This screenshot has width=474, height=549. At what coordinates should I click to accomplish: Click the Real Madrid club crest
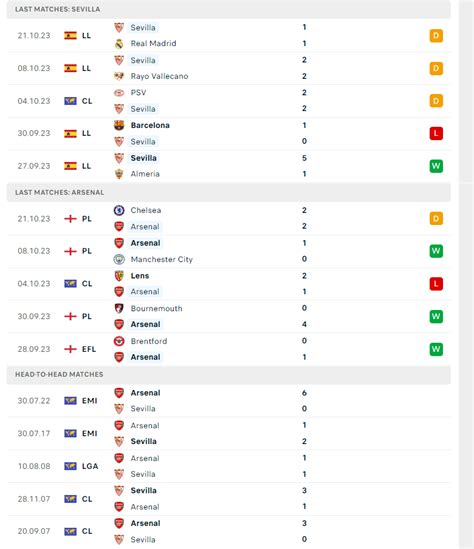pos(119,44)
